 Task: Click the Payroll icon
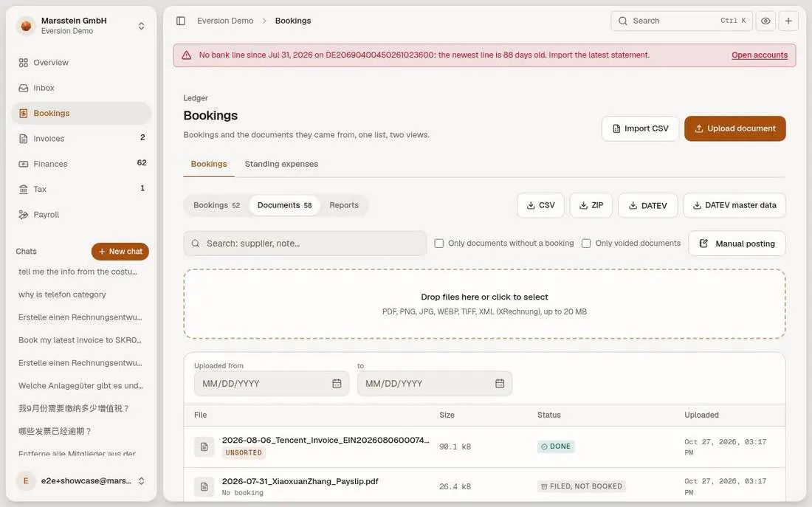24,215
